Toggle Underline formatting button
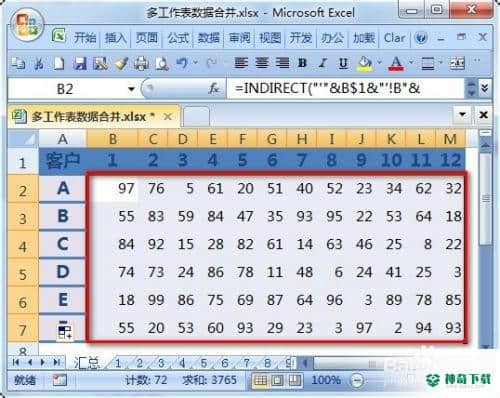 pyautogui.click(x=343, y=63)
